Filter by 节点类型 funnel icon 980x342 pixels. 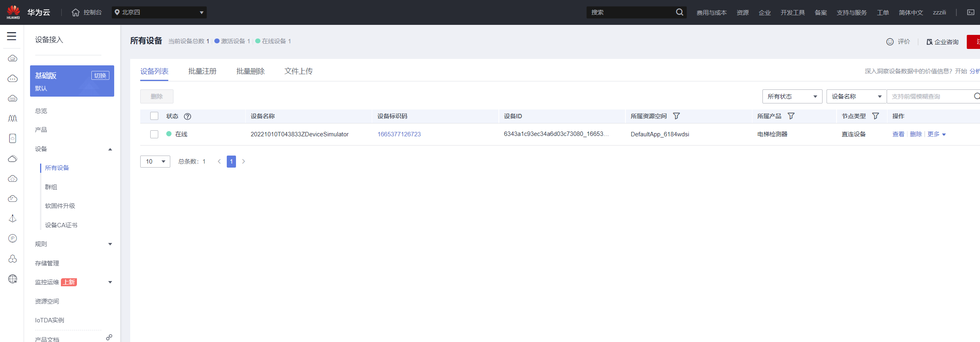(x=875, y=116)
